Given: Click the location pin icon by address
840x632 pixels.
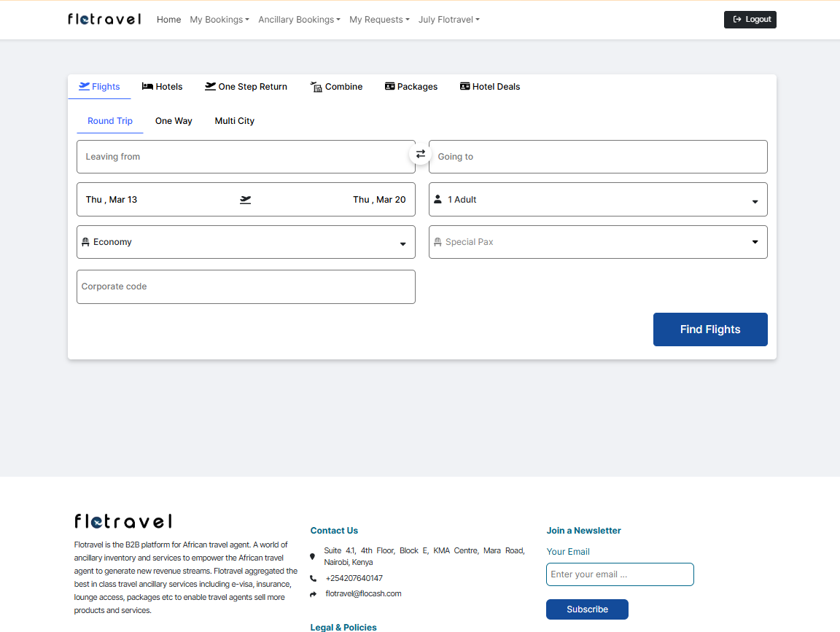Looking at the screenshot, I should pyautogui.click(x=312, y=556).
